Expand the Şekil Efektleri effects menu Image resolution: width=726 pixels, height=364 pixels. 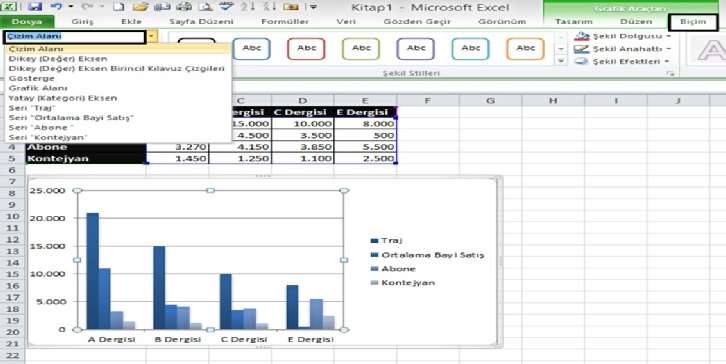(x=622, y=61)
